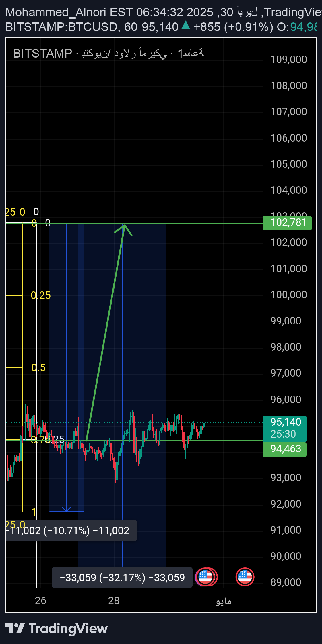
Task: Click the yellow 0.5 Fibonacci level label
Action: (x=38, y=368)
